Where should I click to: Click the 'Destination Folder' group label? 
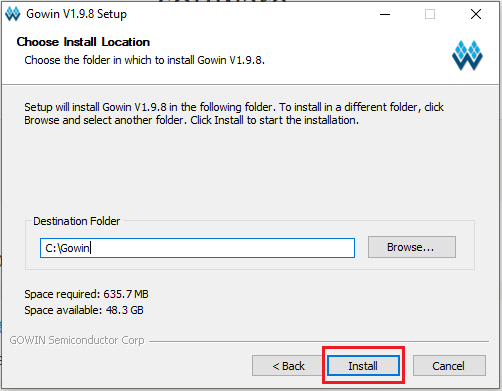(77, 221)
